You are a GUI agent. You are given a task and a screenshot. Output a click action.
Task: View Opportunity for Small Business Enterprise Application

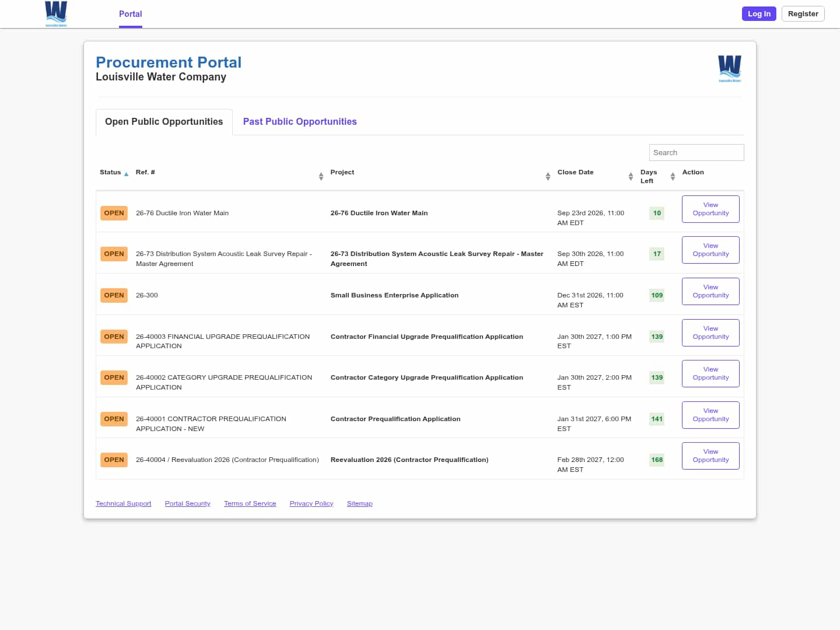click(x=710, y=291)
